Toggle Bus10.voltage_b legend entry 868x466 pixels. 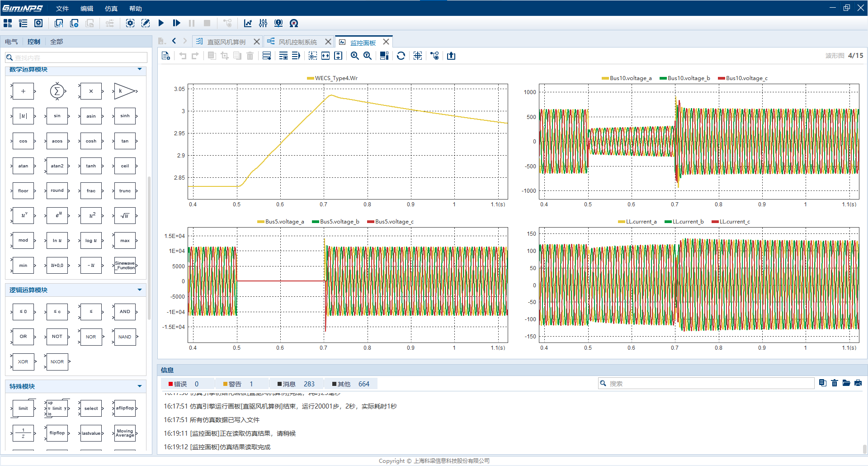pos(685,78)
